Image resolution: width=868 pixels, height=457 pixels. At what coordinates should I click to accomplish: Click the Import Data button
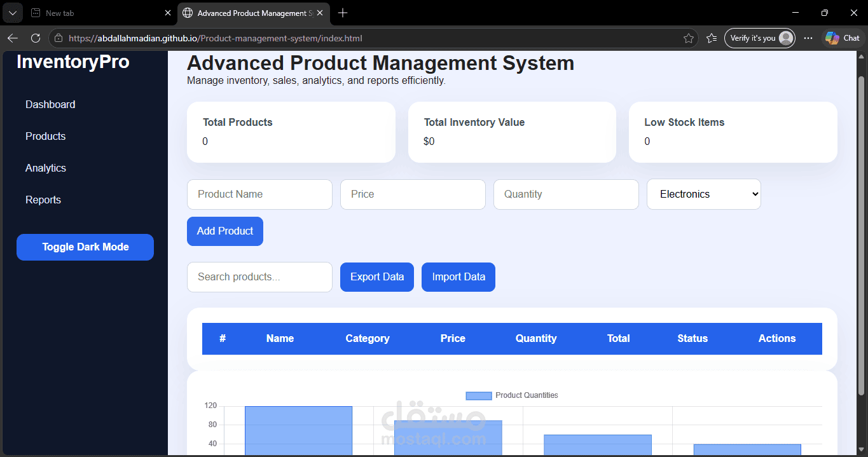pyautogui.click(x=458, y=277)
